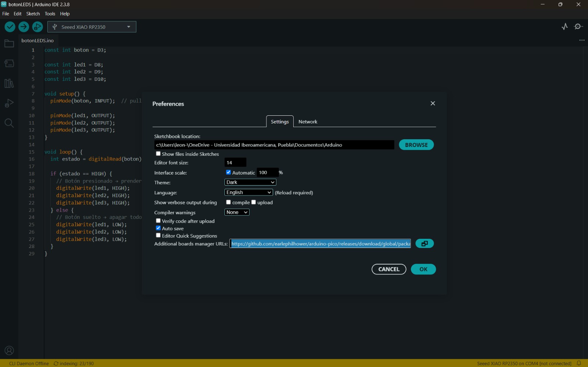588x367 pixels.
Task: Switch to the Network tab in Preferences
Action: click(x=308, y=122)
